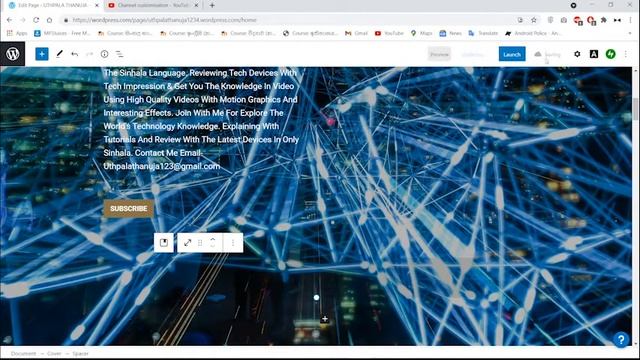
Task: Click the Spacer block type icon
Action: point(164,243)
